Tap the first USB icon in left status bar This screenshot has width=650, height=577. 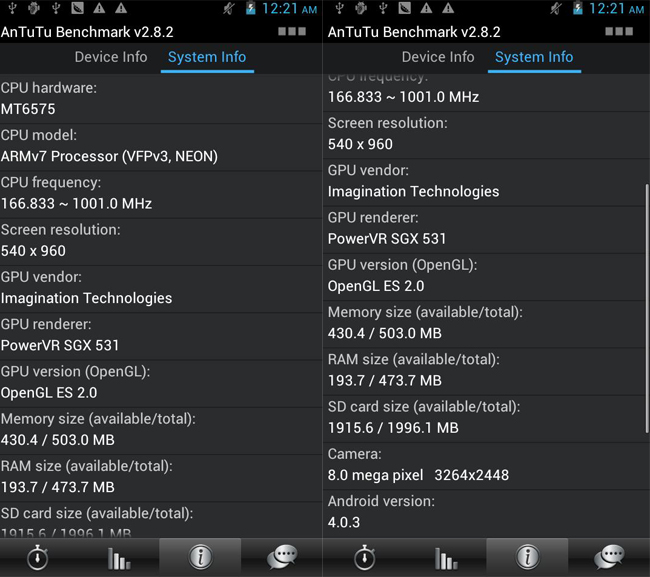[12, 8]
